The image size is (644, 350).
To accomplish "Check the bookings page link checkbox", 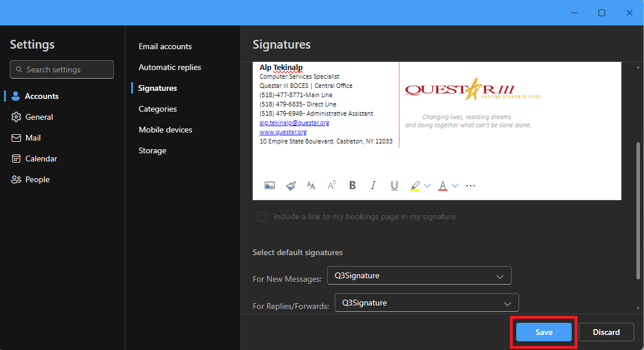I will pos(262,216).
